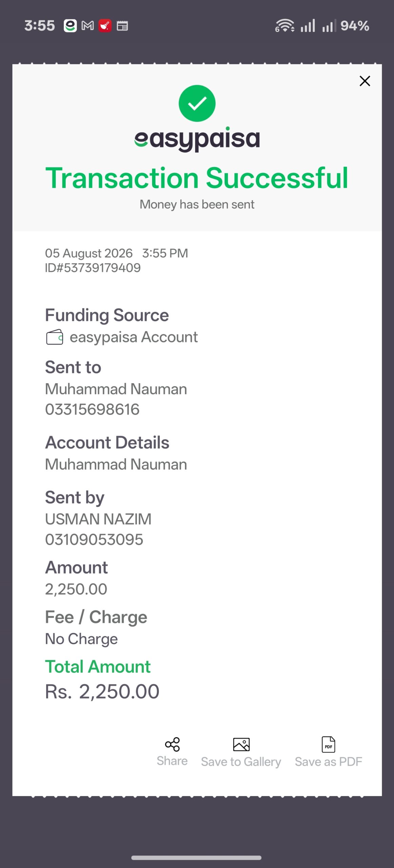Tap the Share icon
Viewport: 394px width, 868px height.
(172, 744)
